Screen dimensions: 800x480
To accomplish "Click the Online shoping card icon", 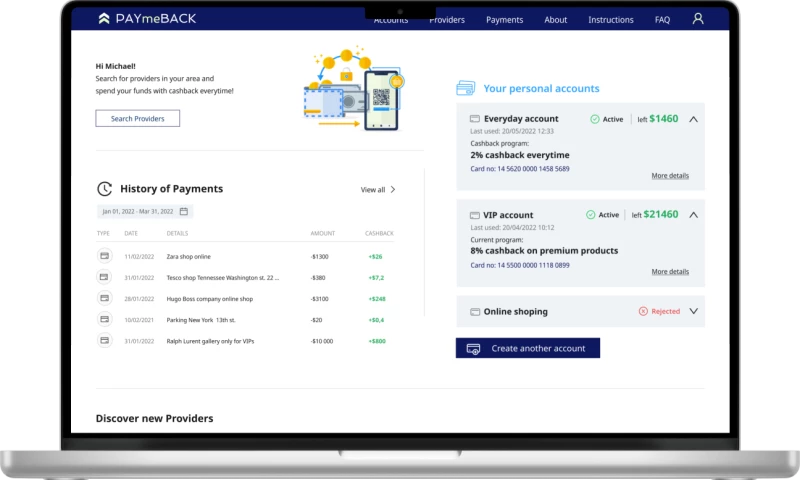I will click(x=474, y=312).
